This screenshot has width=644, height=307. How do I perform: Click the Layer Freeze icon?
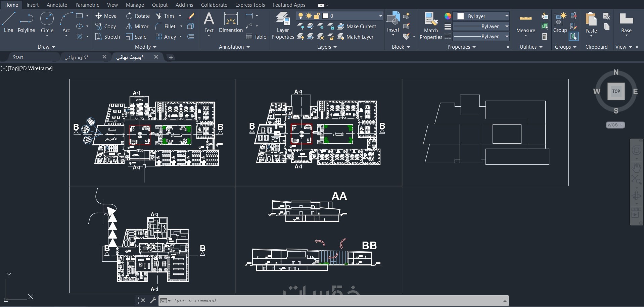pos(321,26)
